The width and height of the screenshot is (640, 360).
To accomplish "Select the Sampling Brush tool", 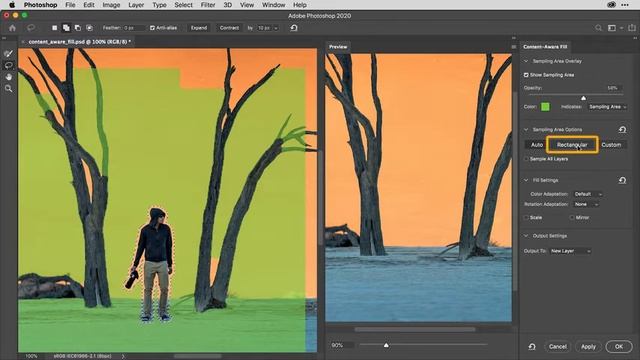I will [x=8, y=53].
